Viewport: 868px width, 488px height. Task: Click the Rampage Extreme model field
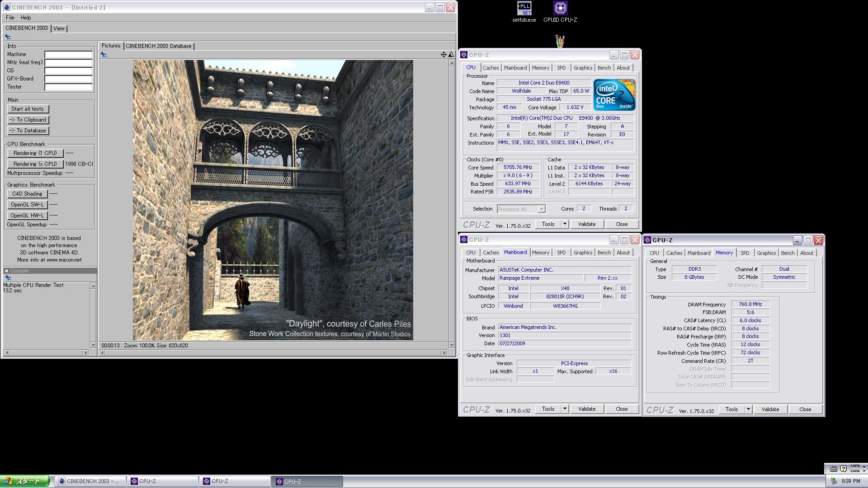click(x=540, y=278)
